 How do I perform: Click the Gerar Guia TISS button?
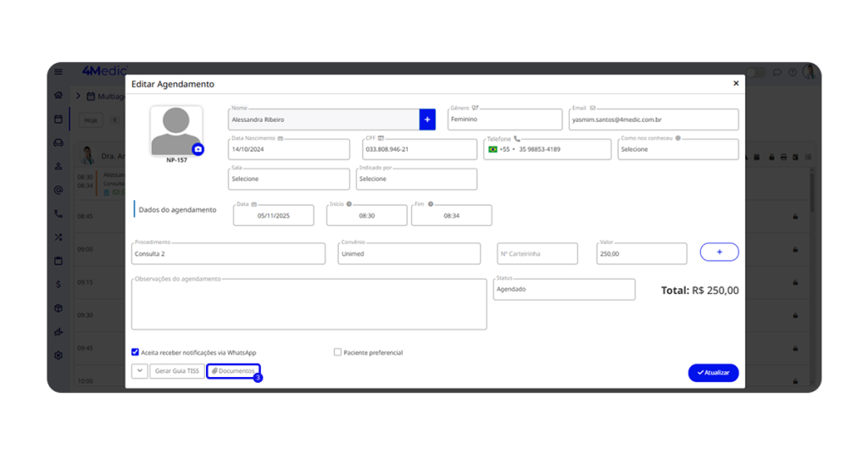tap(176, 371)
